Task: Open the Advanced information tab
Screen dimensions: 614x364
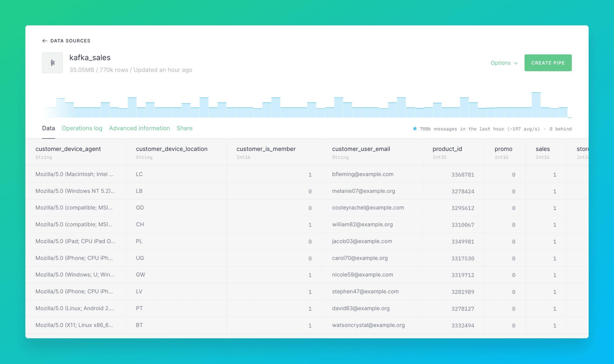Action: point(139,128)
